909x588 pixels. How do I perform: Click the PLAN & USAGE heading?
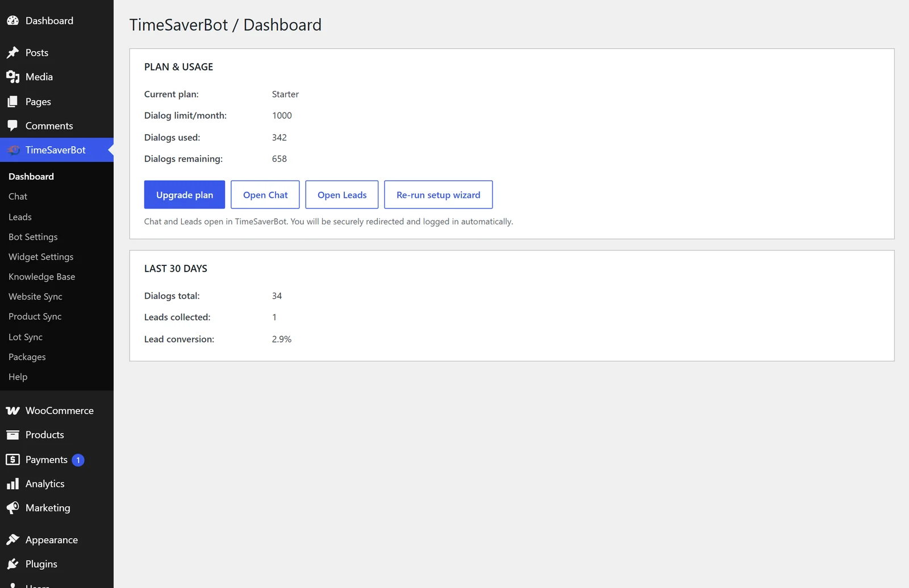click(178, 66)
